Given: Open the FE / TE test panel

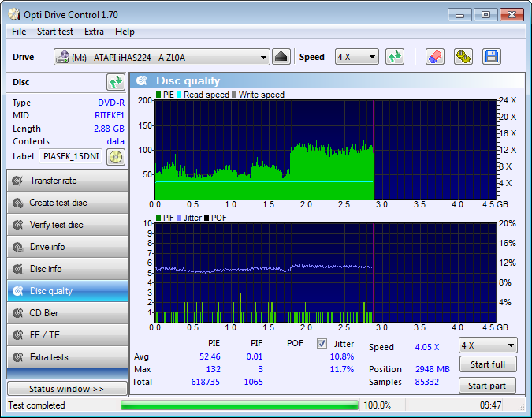Looking at the screenshot, I should tap(68, 335).
